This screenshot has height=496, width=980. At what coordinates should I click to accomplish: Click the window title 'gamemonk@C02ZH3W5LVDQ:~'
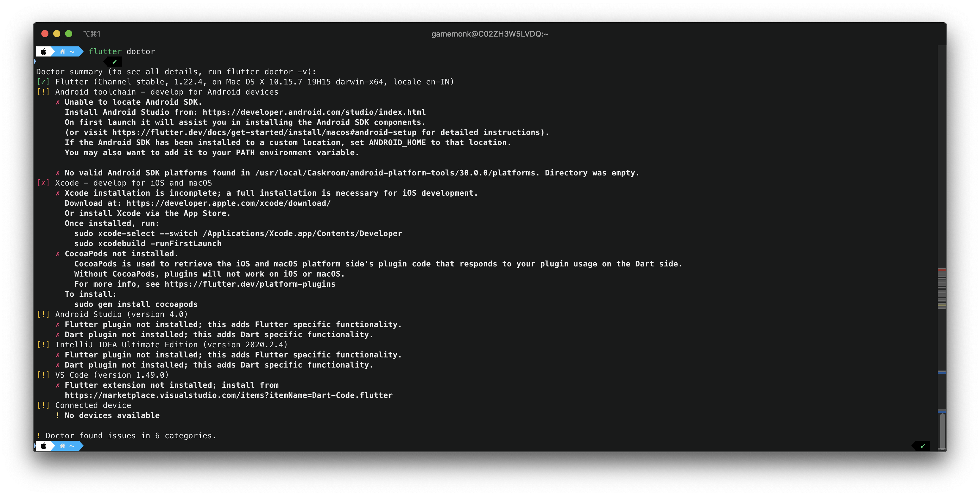tap(490, 34)
